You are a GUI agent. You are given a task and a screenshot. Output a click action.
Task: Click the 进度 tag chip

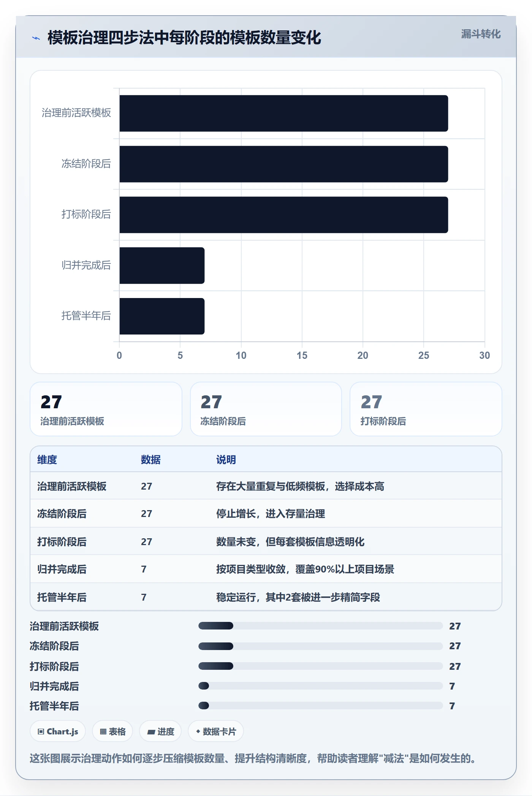(x=160, y=731)
